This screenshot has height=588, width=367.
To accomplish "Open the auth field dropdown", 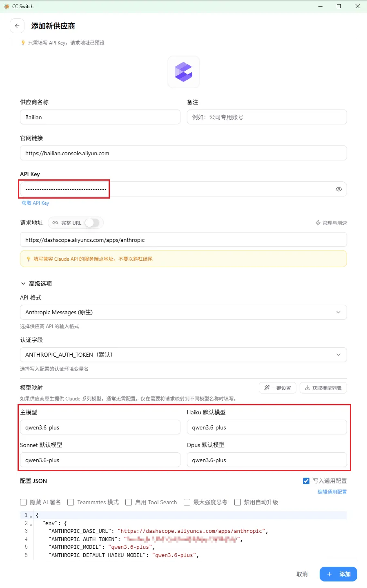I will coord(183,355).
